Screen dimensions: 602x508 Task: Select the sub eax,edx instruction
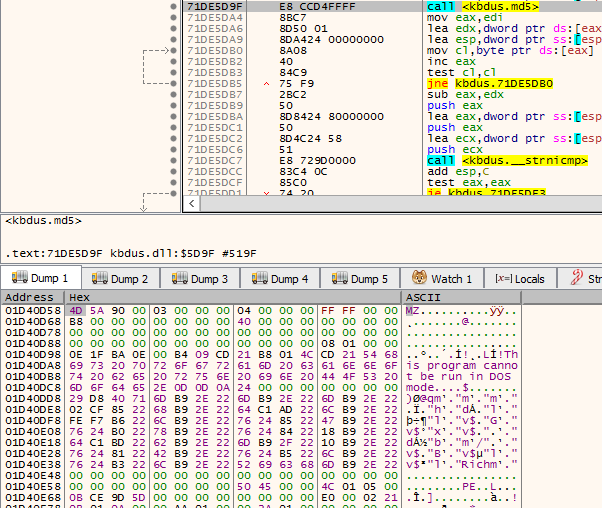click(465, 94)
